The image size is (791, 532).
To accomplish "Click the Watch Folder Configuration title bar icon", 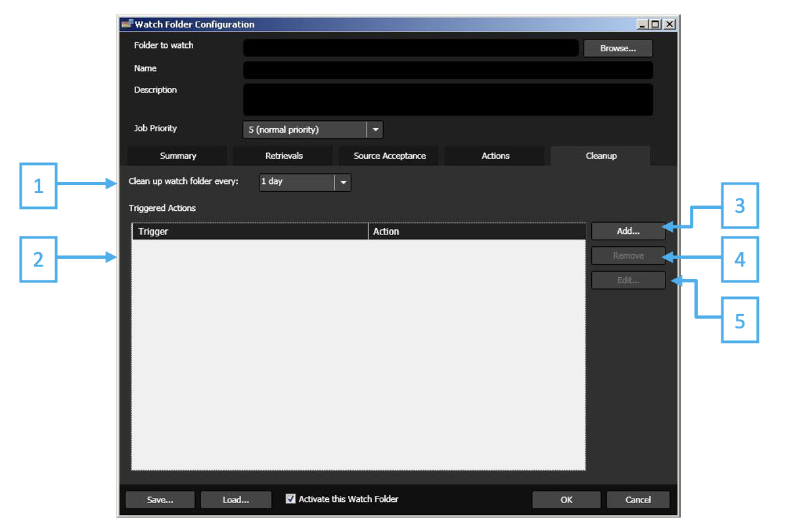I will (125, 24).
